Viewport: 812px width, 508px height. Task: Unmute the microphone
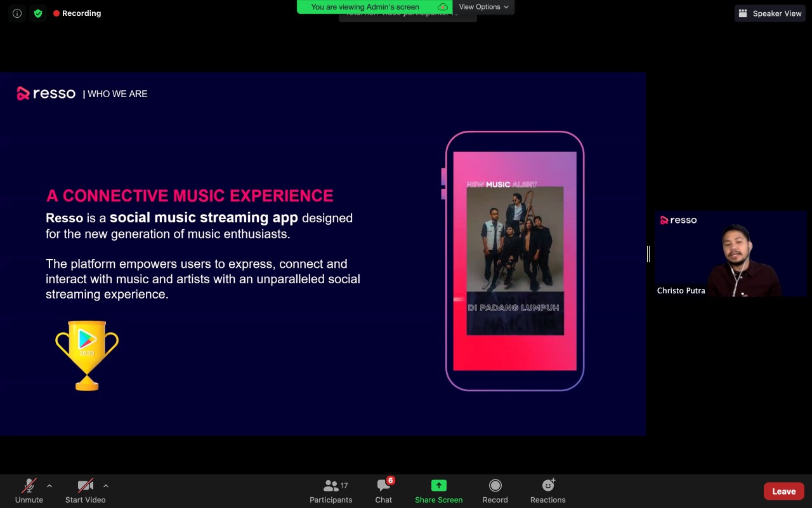click(29, 491)
